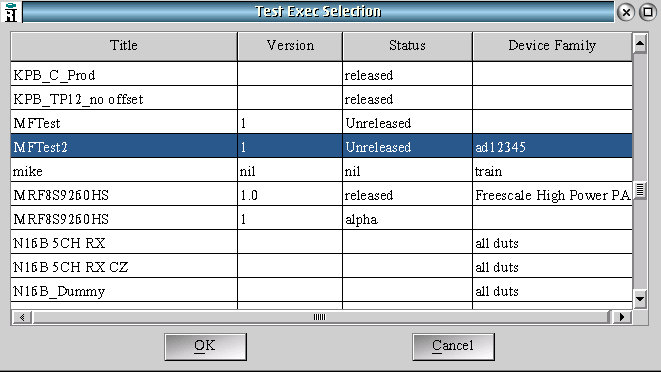Click the Cancel button
Viewport: 661px width, 372px height.
pos(453,346)
